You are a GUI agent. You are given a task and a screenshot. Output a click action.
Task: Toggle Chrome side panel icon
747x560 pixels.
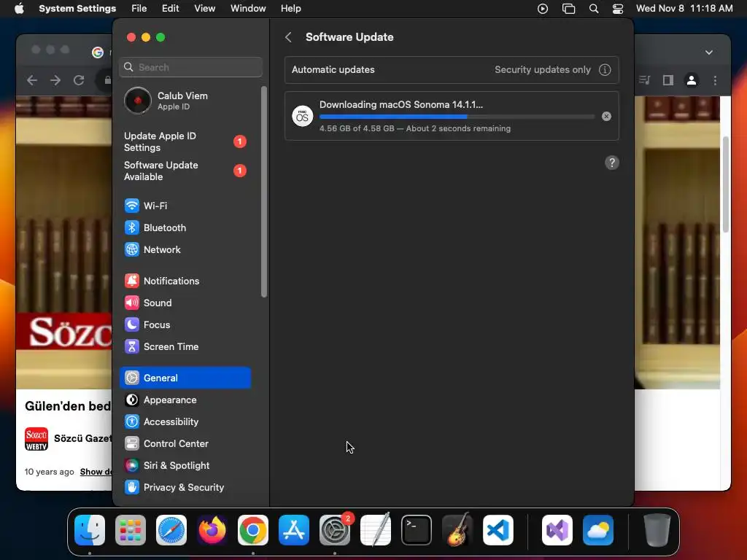(668, 80)
